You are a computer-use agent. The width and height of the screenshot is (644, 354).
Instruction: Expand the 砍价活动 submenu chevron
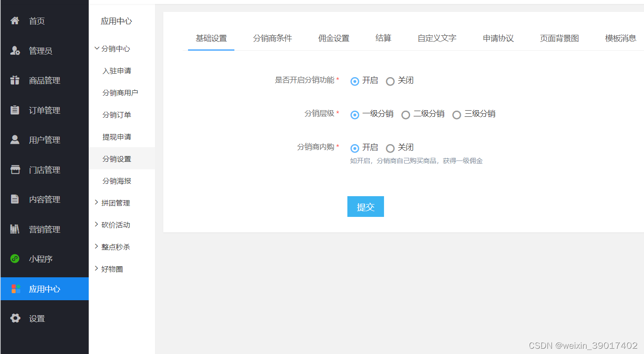click(97, 224)
